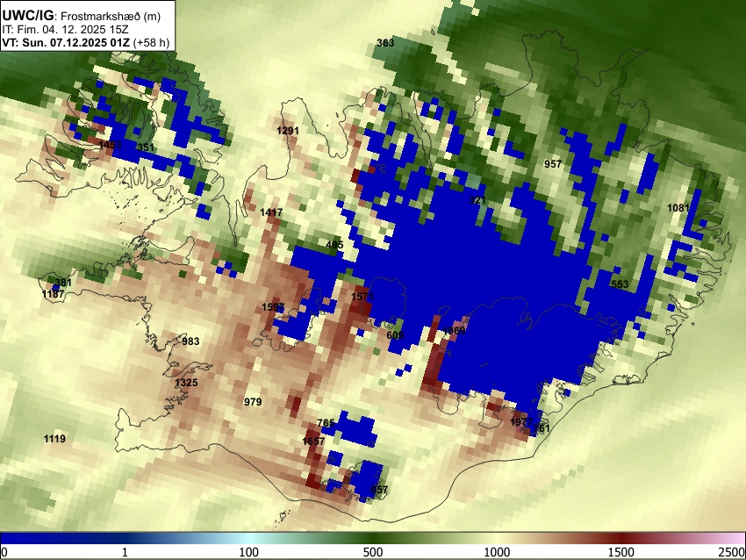Viewport: 746px width, 560px height.
Task: Click the map value 1657
Action: tap(313, 441)
